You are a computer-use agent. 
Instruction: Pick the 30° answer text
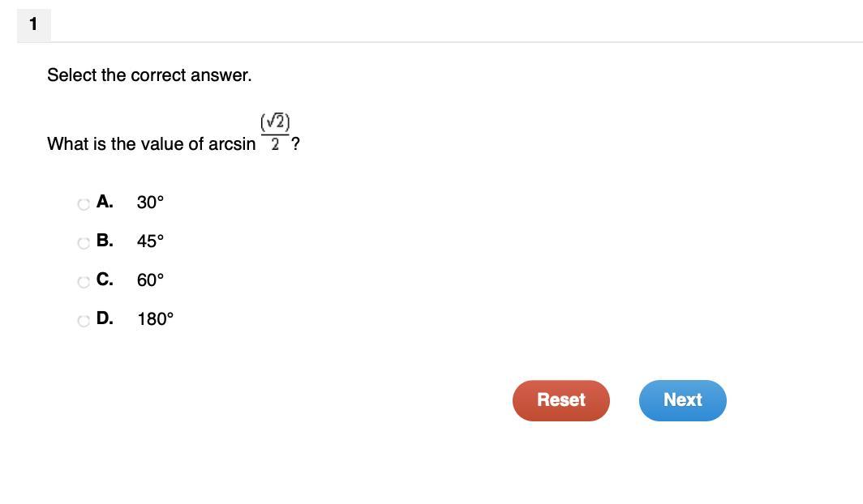150,203
